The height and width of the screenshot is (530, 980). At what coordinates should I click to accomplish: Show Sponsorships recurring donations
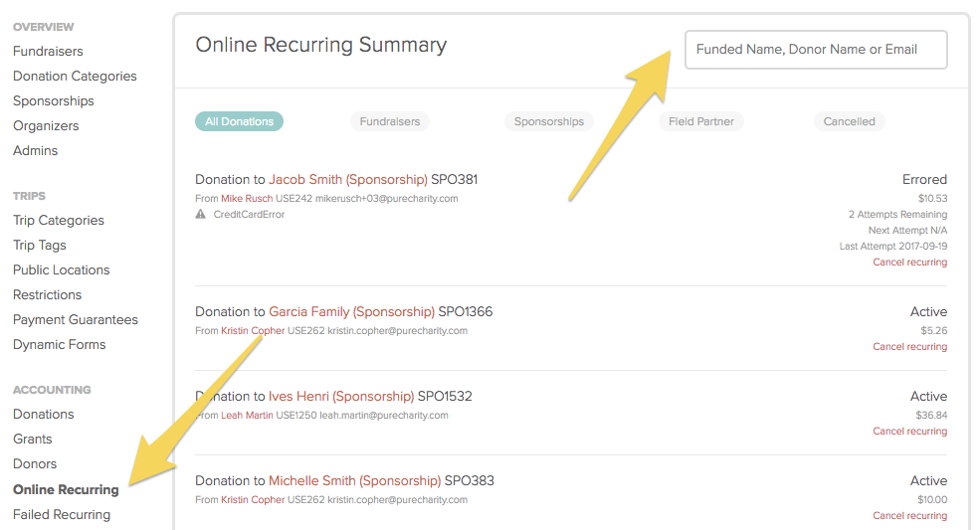(x=549, y=121)
